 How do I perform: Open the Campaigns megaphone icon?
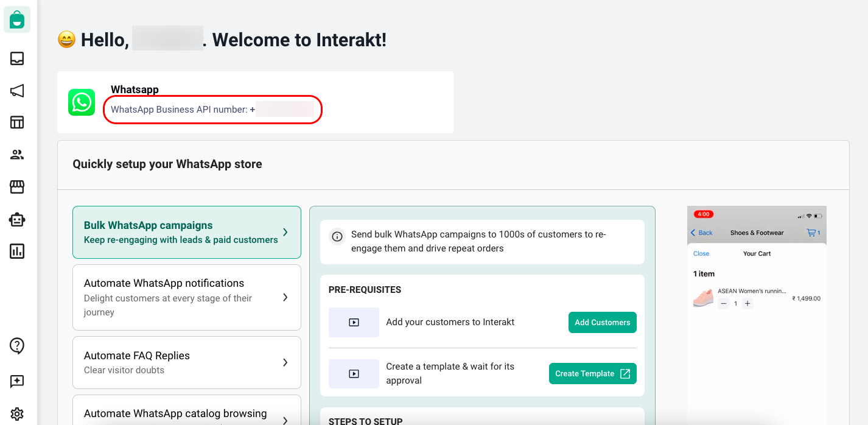(x=17, y=91)
